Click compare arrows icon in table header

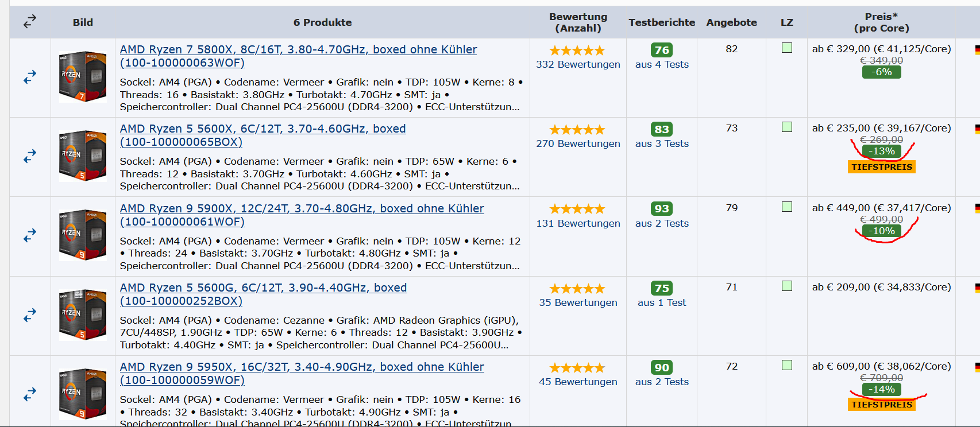tap(30, 21)
